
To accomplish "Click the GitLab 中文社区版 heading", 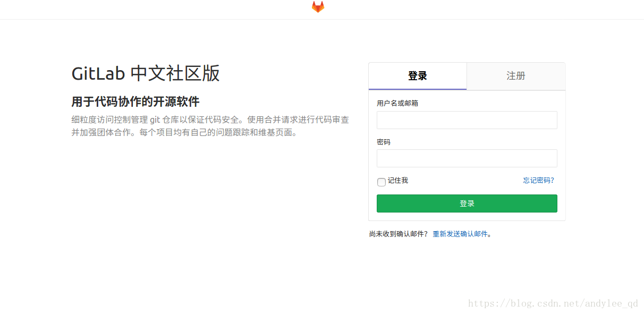I will coord(146,73).
